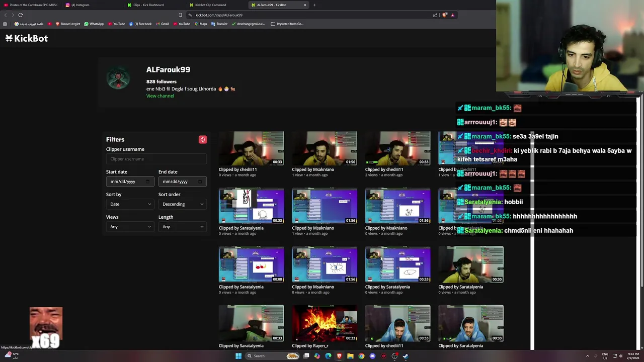Click the Clipper username input field
644x362 pixels.
coord(156,159)
